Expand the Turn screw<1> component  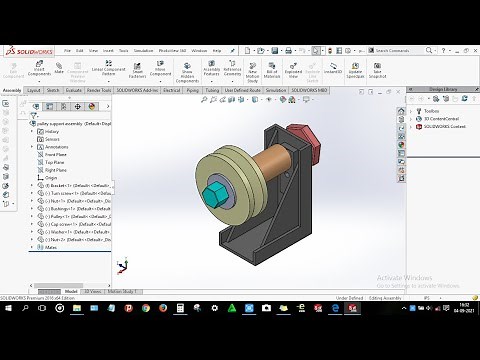32,193
